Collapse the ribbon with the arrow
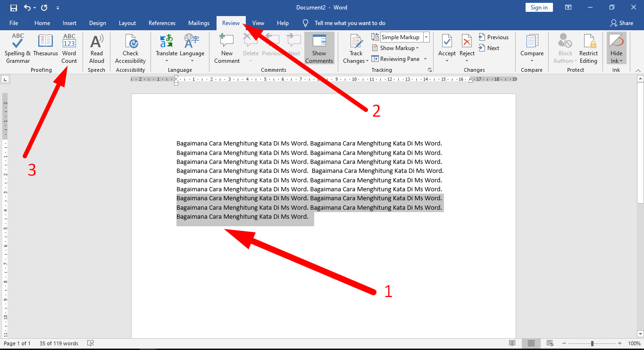Viewport: 644px width, 350px height. 639,70
